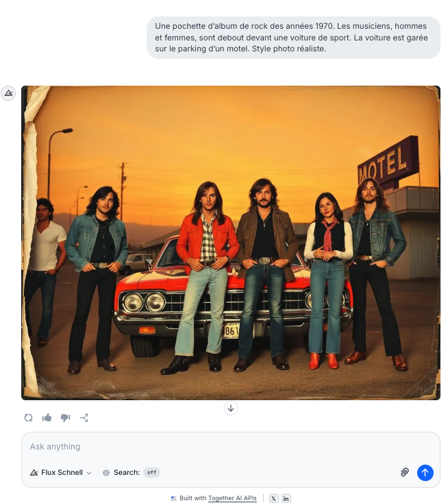Click the assistant avatar triangle icon

(x=8, y=93)
